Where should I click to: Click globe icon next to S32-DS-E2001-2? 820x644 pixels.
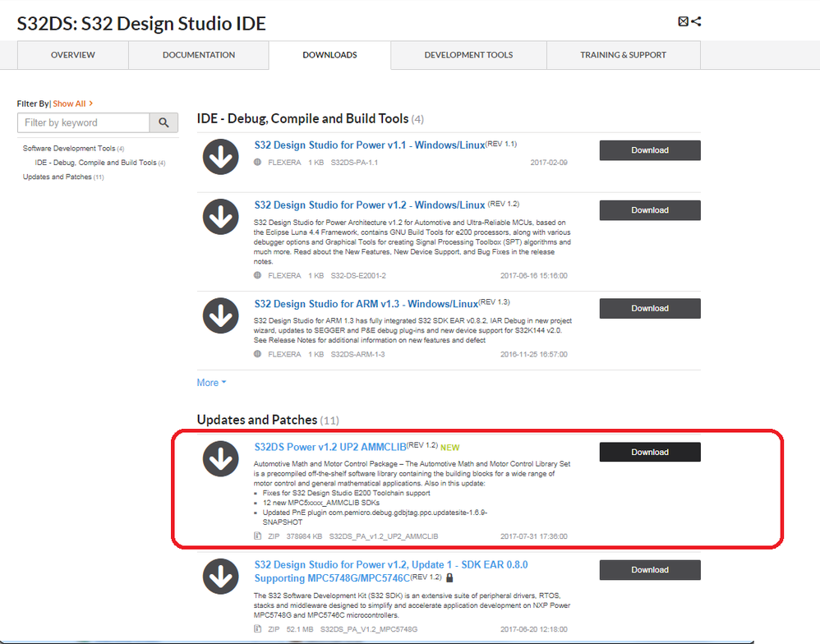[x=257, y=275]
